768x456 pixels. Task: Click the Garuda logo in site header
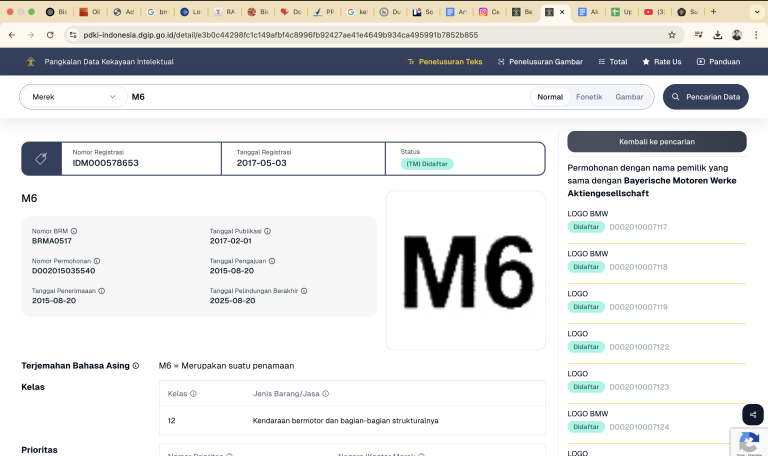tap(31, 62)
